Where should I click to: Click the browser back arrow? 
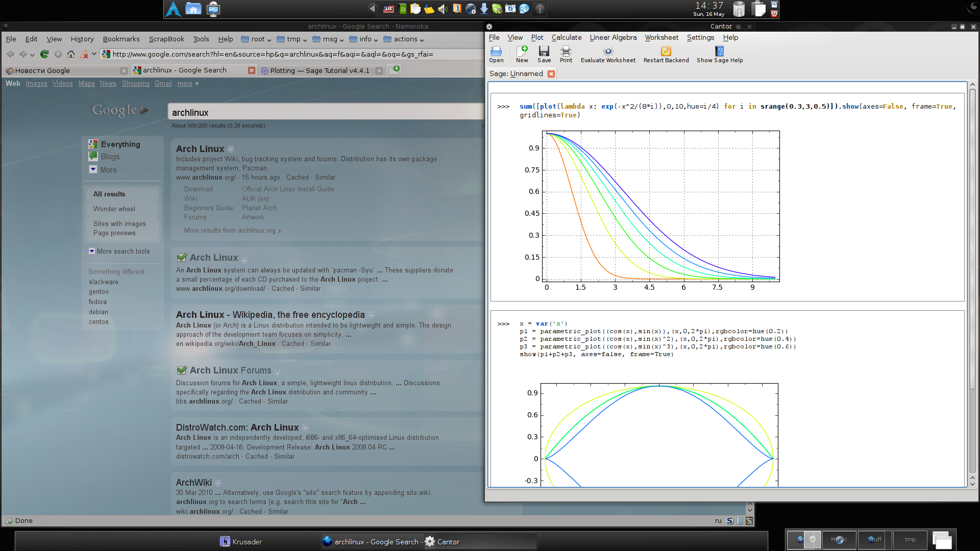coord(10,54)
